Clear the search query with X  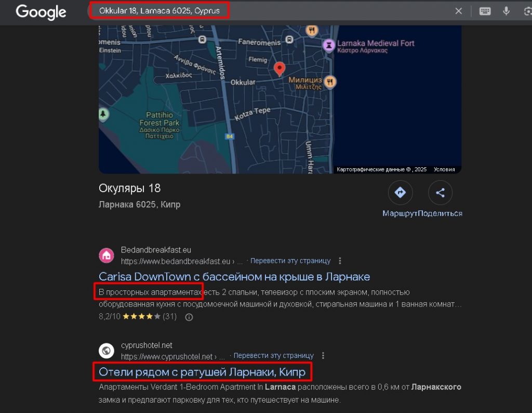point(458,11)
